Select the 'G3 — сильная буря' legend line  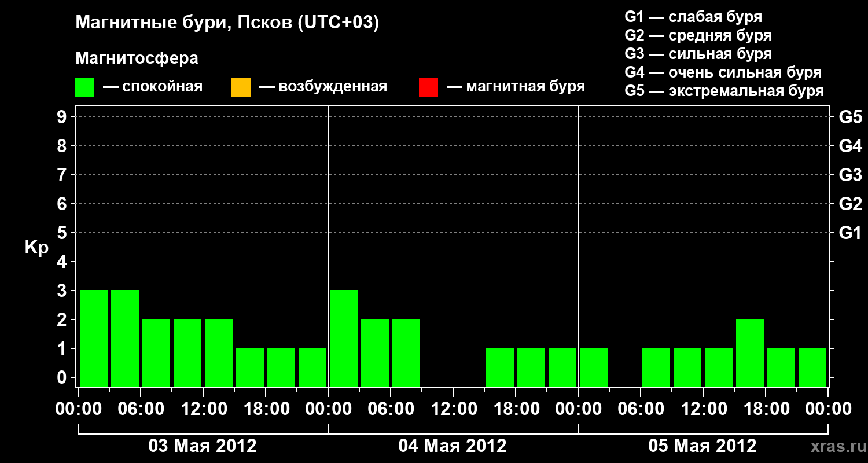pos(698,54)
